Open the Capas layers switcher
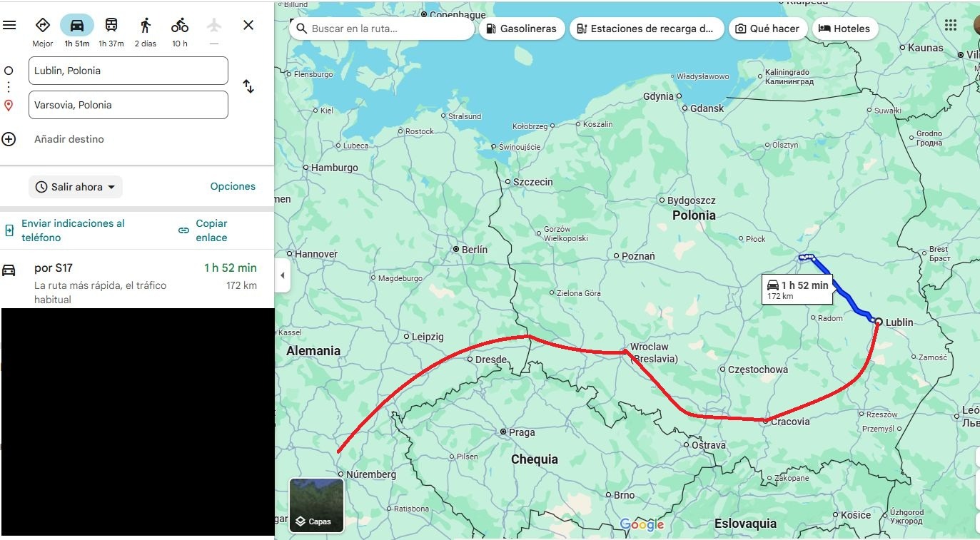 (x=317, y=506)
